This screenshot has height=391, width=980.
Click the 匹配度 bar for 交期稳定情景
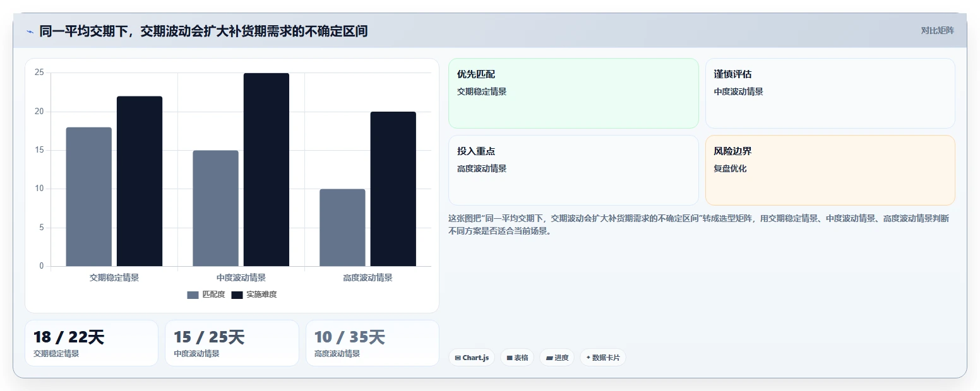point(89,197)
